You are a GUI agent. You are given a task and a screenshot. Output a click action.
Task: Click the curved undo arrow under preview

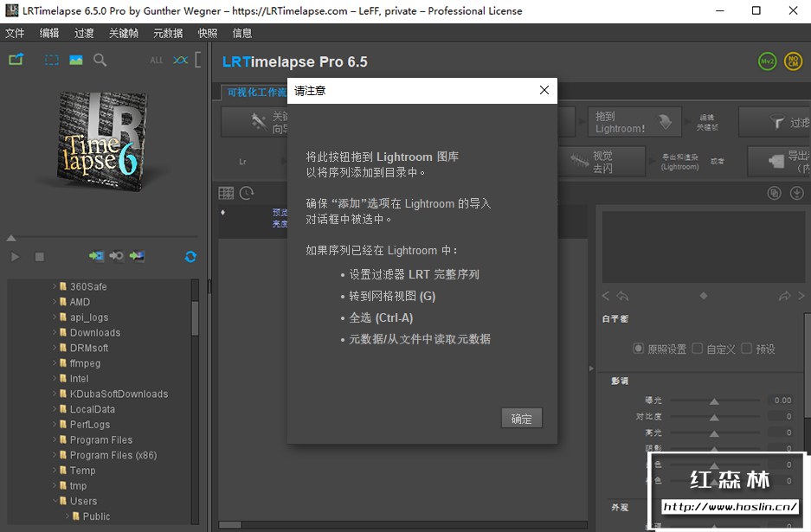click(622, 296)
